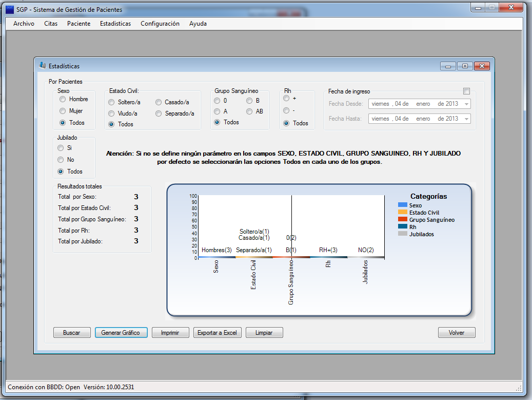The width and height of the screenshot is (532, 400).
Task: Click the Fecha Desde date field
Action: 419,104
